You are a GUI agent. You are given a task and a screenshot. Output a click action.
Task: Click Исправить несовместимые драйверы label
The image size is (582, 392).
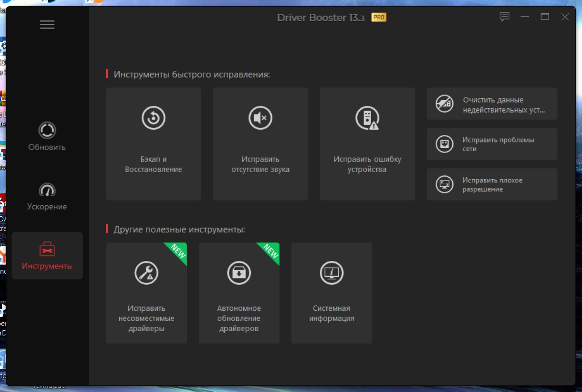[x=146, y=318]
